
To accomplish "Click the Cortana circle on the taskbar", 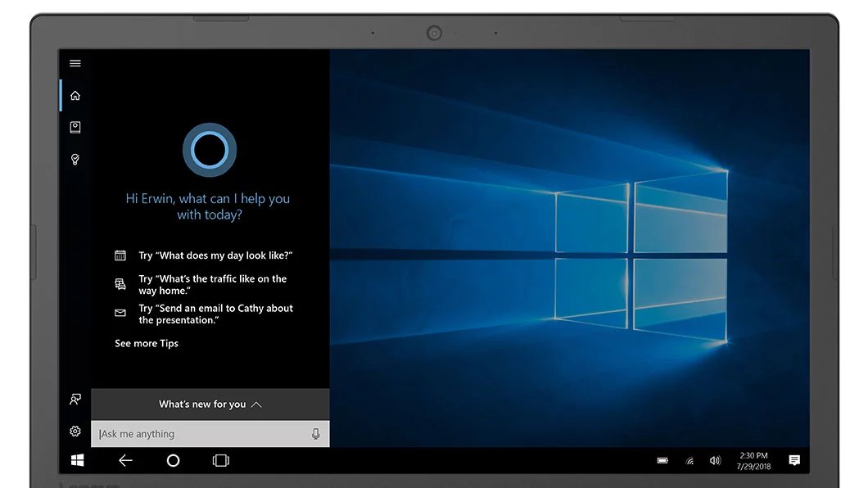I will point(173,461).
